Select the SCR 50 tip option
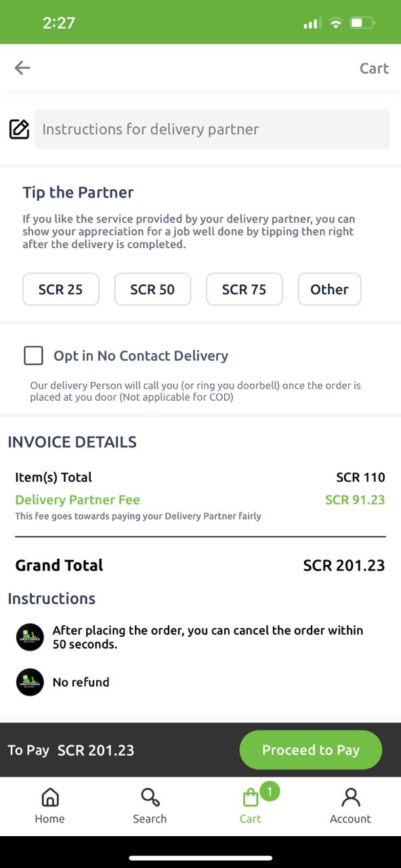Screen dimensions: 401x868 (x=152, y=290)
